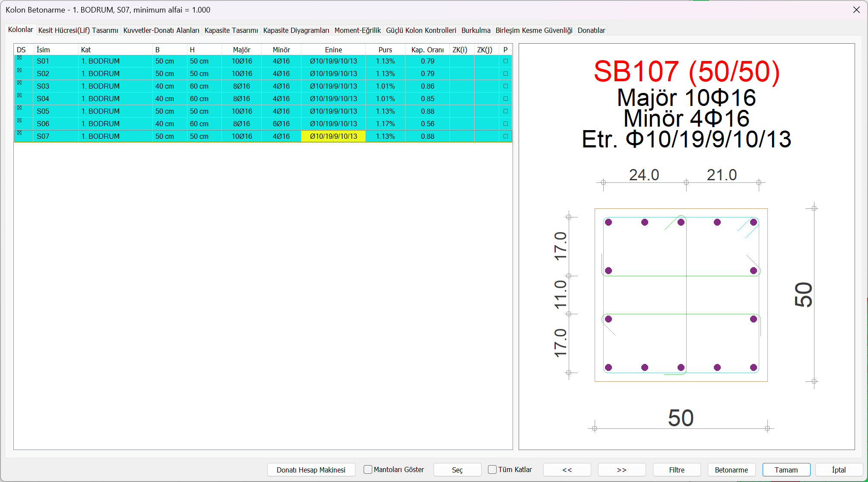
Task: Click the Enine column header
Action: [333, 50]
